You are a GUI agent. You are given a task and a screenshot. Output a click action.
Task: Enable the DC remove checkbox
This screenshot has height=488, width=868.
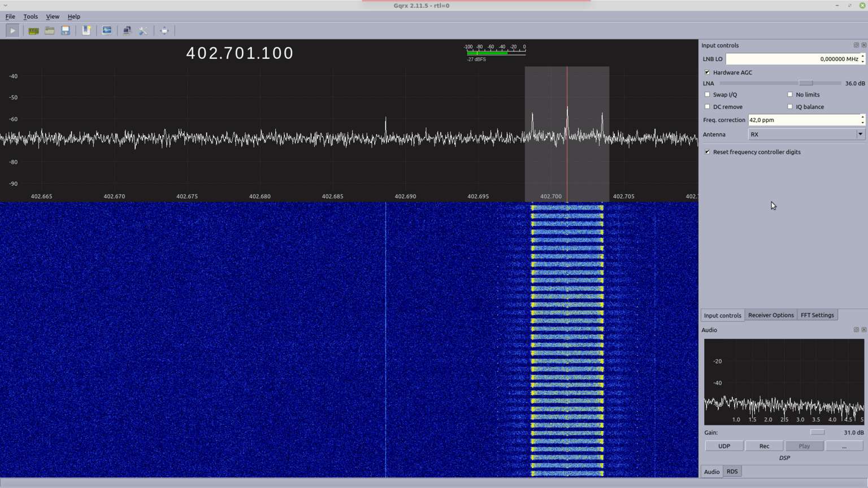(707, 107)
